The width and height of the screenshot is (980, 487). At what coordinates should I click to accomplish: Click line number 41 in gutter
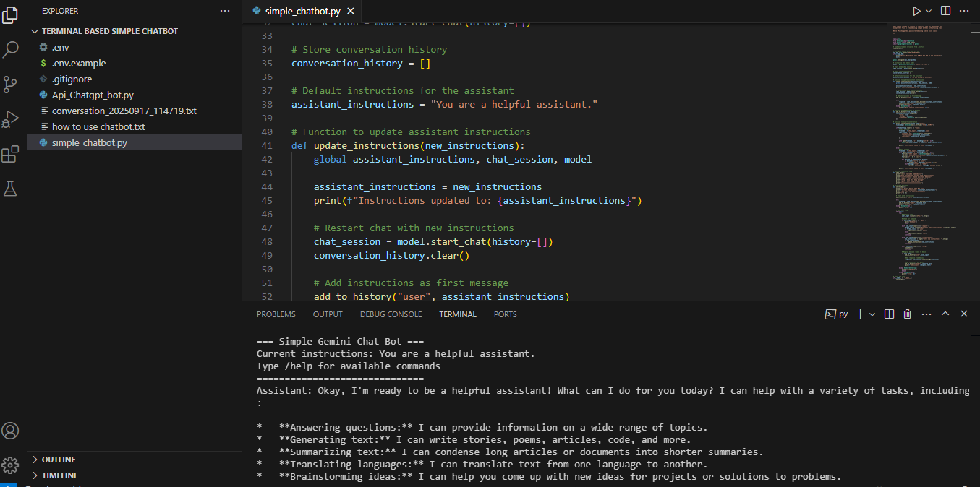tap(266, 145)
